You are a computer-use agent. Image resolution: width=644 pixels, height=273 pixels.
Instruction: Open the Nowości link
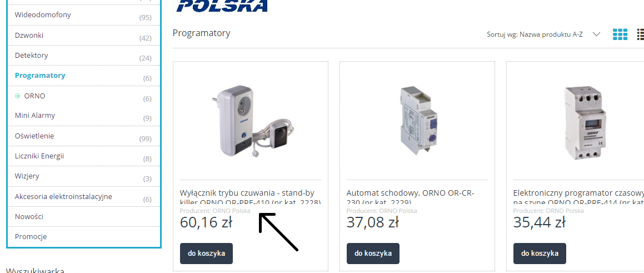29,216
